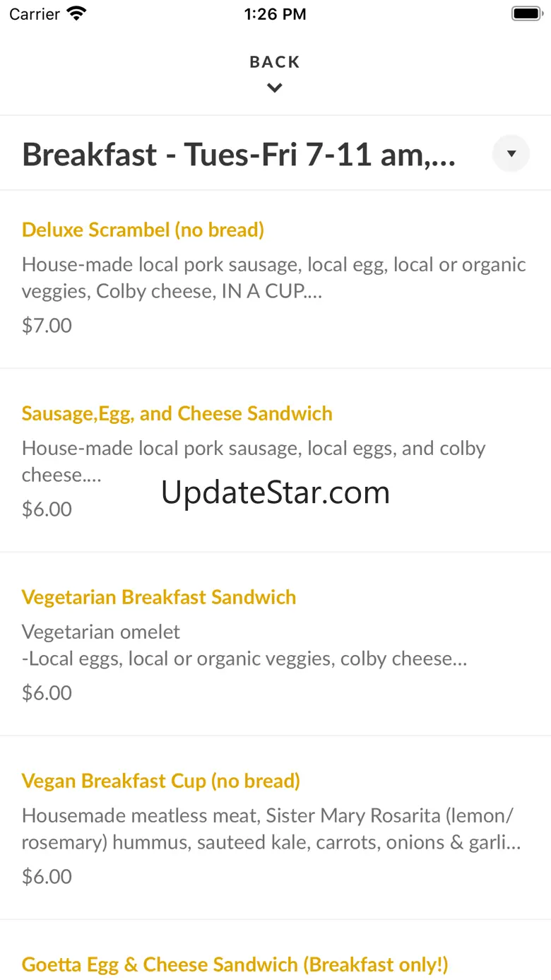Tap the Vegetarian omelet description
551x980 pixels.
(x=244, y=645)
